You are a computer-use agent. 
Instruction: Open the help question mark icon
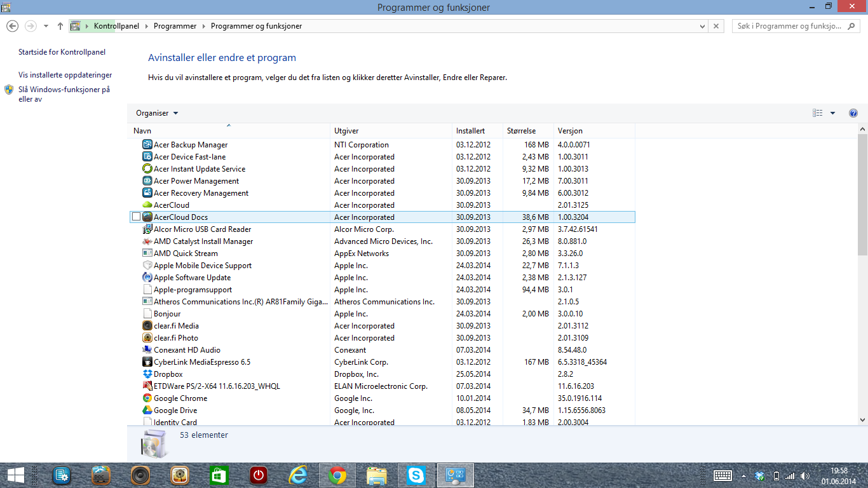coord(853,113)
